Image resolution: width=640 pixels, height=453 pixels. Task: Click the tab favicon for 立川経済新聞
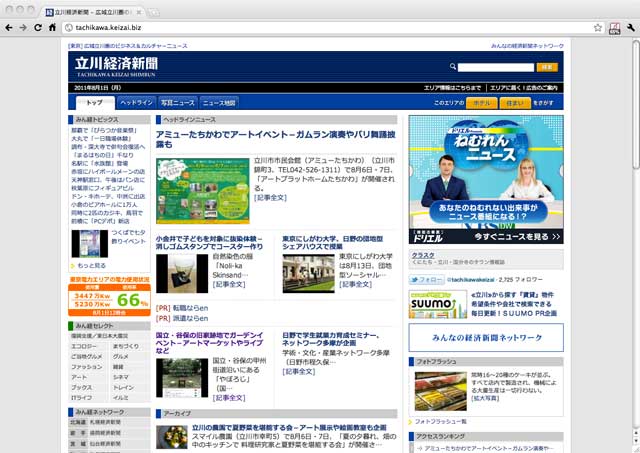tap(49, 12)
